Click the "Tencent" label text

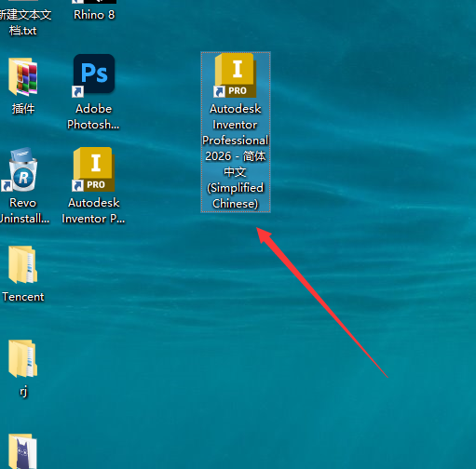[x=23, y=297]
